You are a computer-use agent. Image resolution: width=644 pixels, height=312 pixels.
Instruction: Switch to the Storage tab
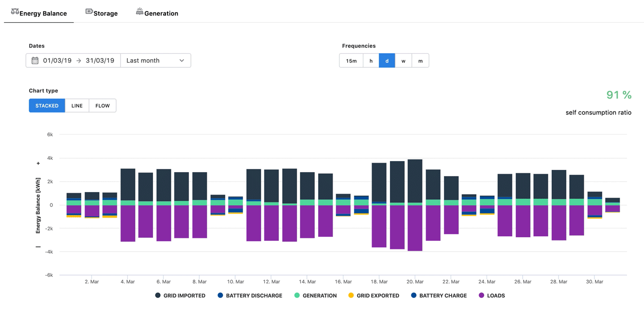[102, 13]
